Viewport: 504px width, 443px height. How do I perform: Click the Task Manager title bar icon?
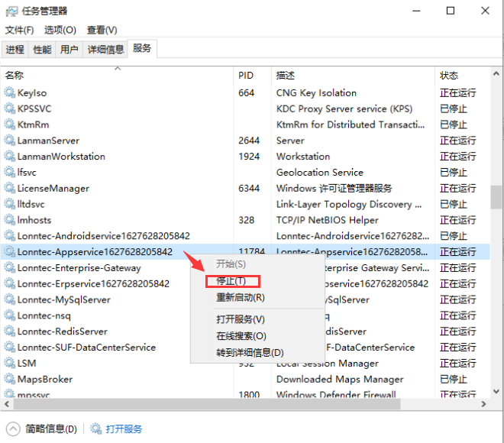(x=12, y=11)
